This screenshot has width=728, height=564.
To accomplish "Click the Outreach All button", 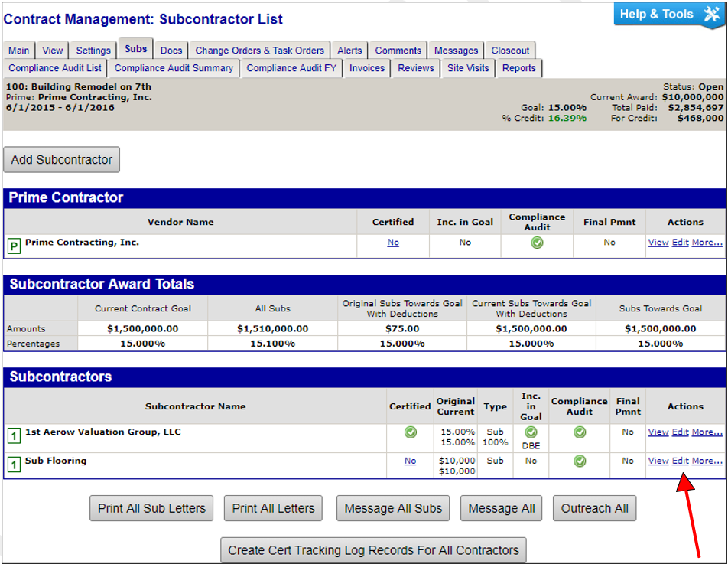I will [594, 508].
